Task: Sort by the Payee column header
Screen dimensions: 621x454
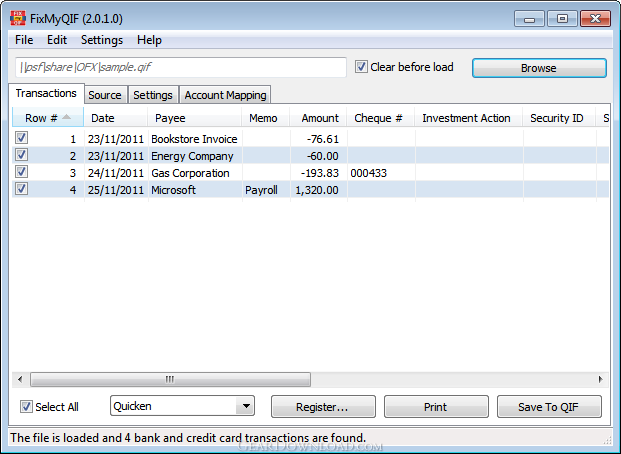Action: click(194, 118)
